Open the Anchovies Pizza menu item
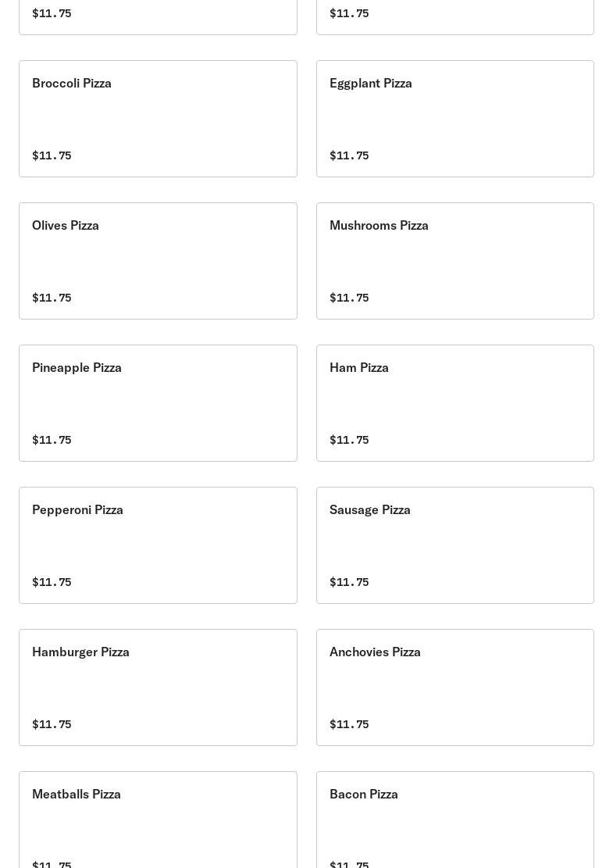 [x=454, y=688]
